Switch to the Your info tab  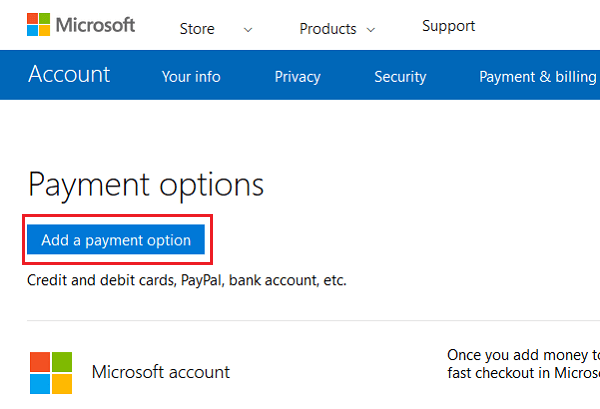(191, 76)
